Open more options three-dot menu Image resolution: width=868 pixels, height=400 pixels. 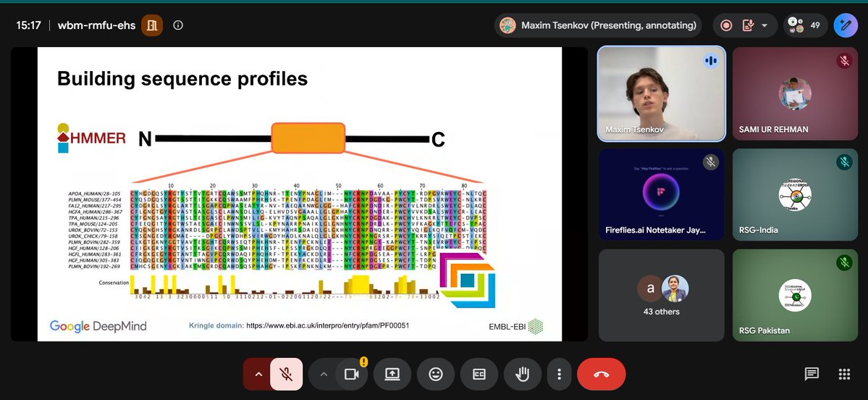(559, 374)
